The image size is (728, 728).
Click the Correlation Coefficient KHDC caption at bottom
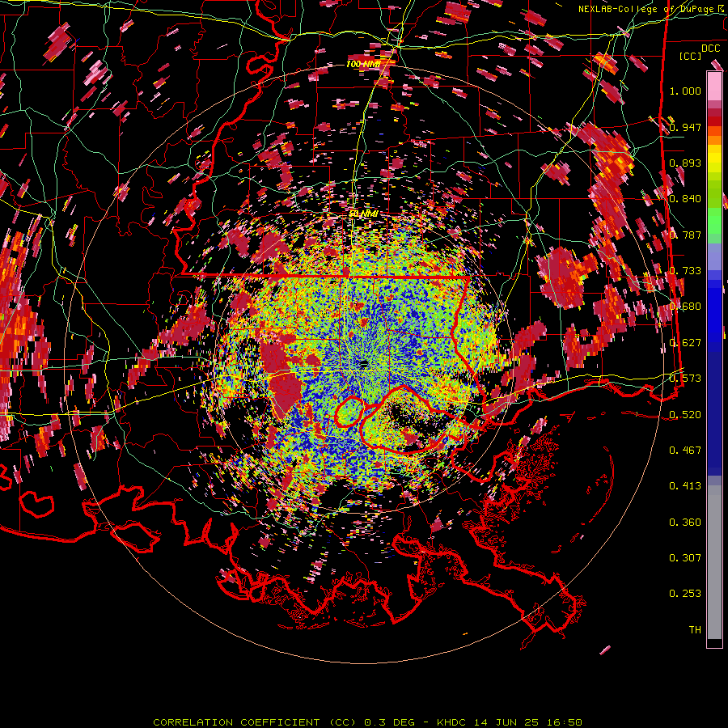[367, 722]
